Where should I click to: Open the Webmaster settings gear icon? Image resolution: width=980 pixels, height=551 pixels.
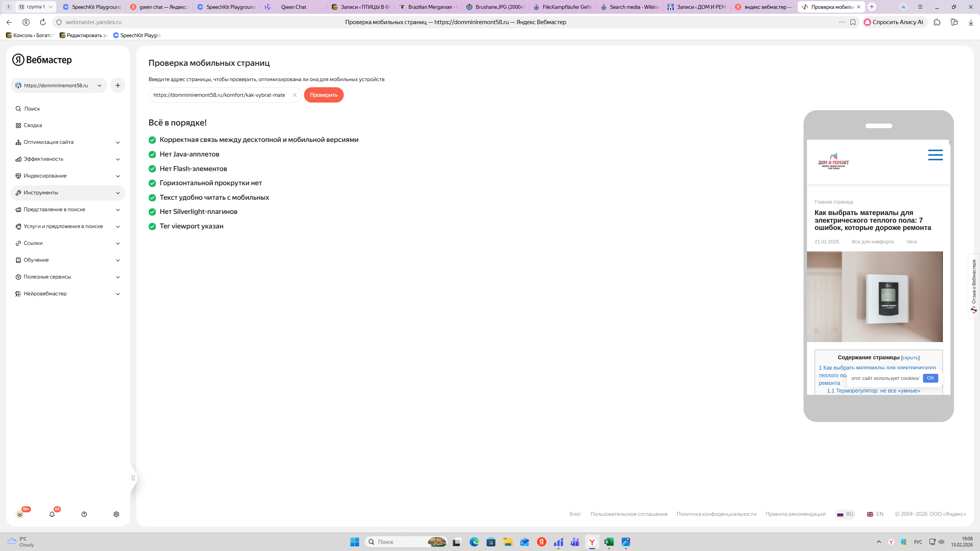pos(116,514)
